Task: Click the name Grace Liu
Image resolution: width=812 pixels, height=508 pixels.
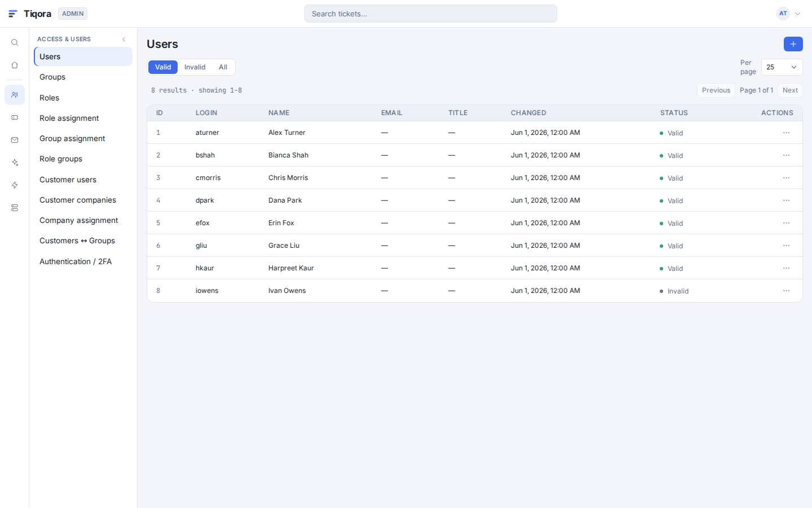Action: point(284,246)
